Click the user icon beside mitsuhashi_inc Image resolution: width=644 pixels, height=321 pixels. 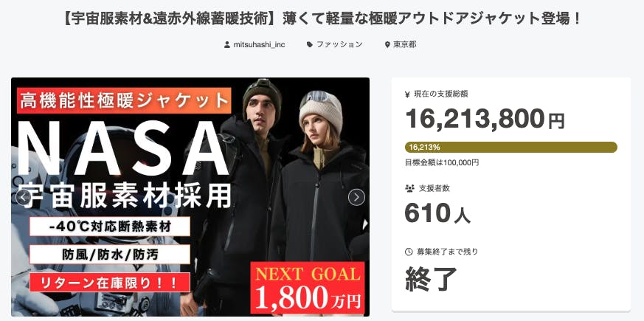tap(227, 44)
